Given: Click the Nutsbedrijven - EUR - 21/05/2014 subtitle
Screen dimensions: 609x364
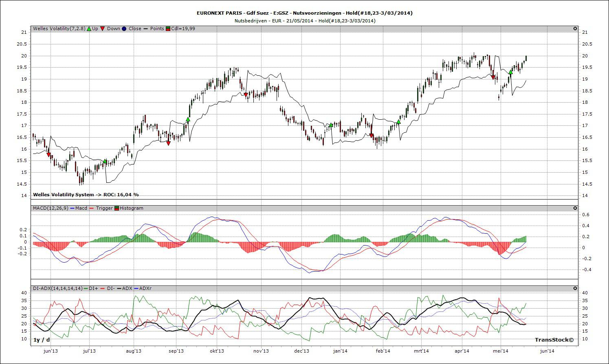Looking at the screenshot, I should click(x=305, y=20).
